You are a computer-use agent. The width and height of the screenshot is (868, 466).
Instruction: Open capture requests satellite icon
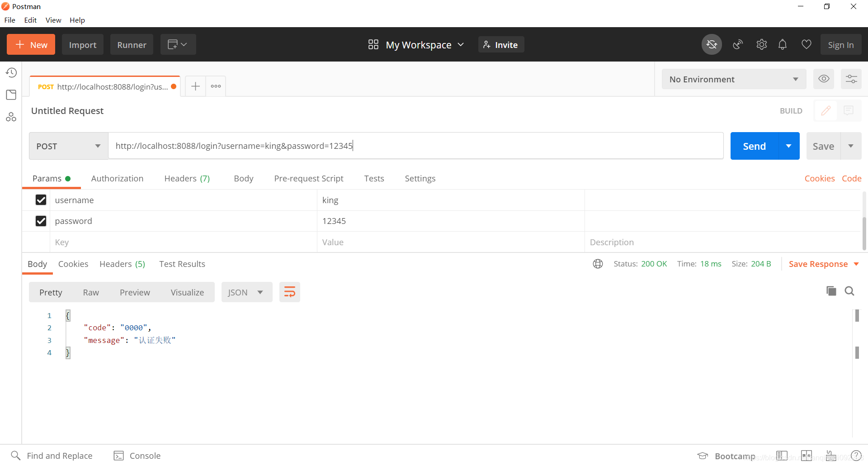tap(738, 44)
